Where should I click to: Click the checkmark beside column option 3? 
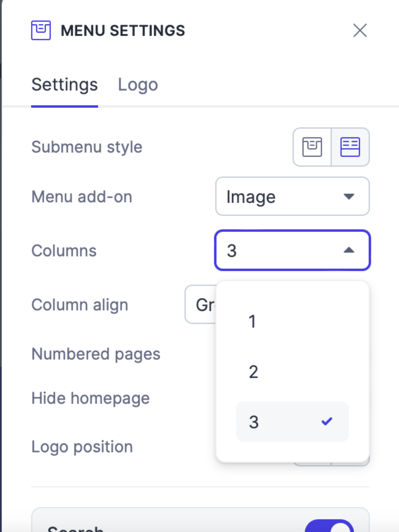pyautogui.click(x=327, y=421)
